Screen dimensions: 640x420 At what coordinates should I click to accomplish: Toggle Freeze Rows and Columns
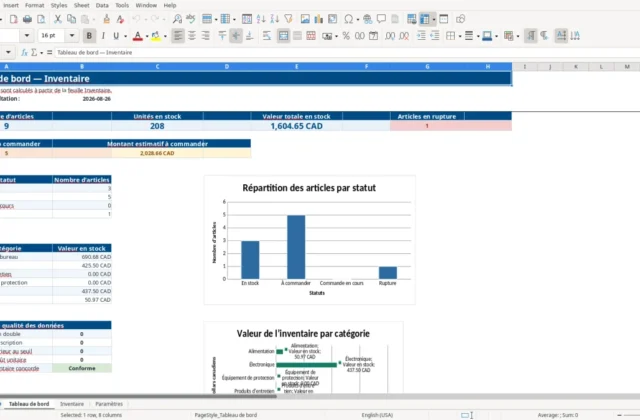point(425,19)
